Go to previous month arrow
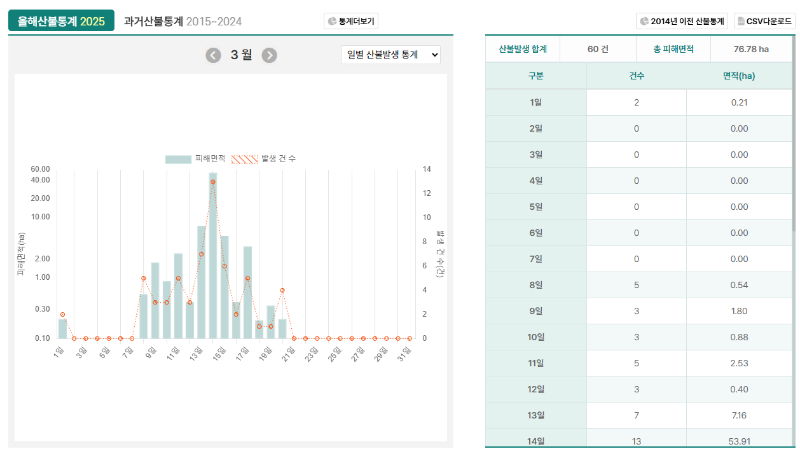 tap(213, 55)
